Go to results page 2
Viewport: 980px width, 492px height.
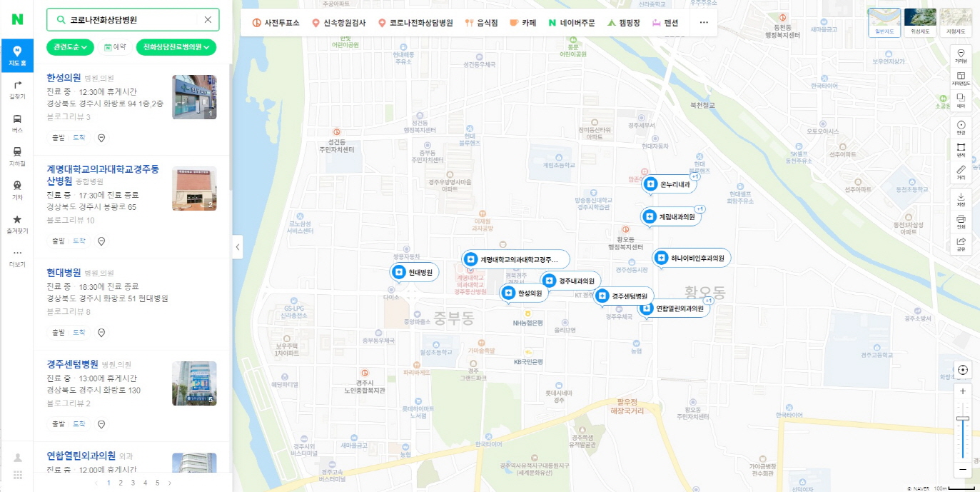pos(121,483)
